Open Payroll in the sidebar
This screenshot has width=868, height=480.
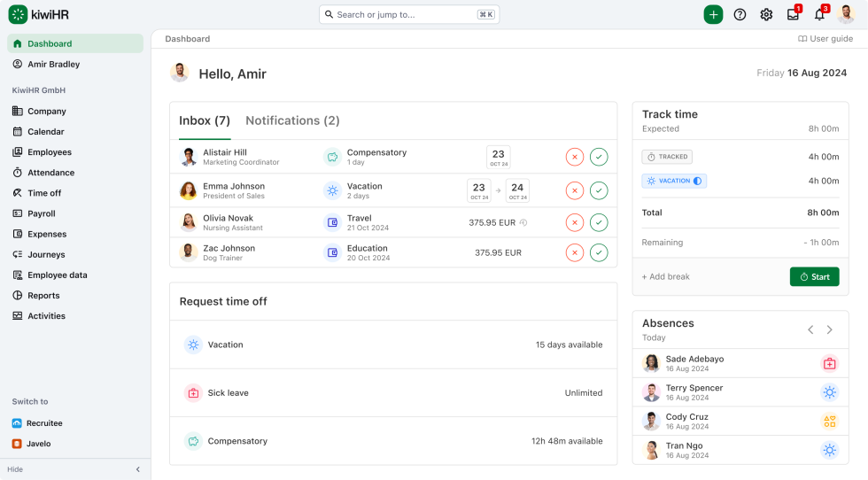(x=41, y=213)
